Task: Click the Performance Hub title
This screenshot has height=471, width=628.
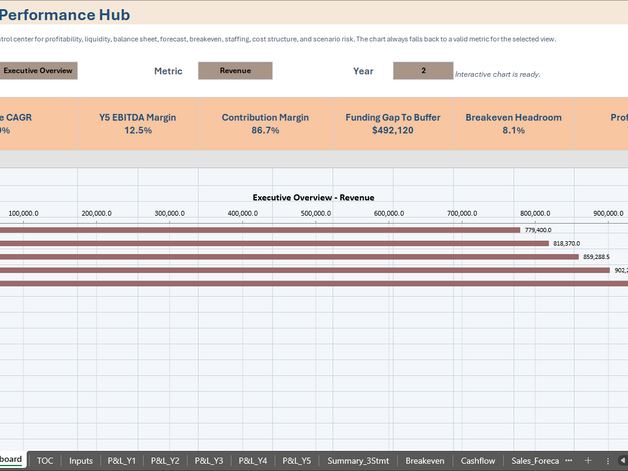Action: tap(65, 15)
